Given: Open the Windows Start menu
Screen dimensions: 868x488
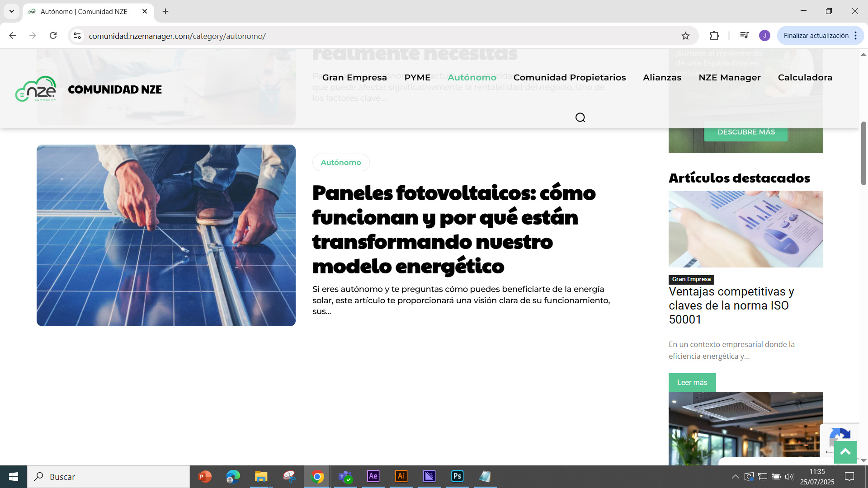Looking at the screenshot, I should [x=14, y=477].
